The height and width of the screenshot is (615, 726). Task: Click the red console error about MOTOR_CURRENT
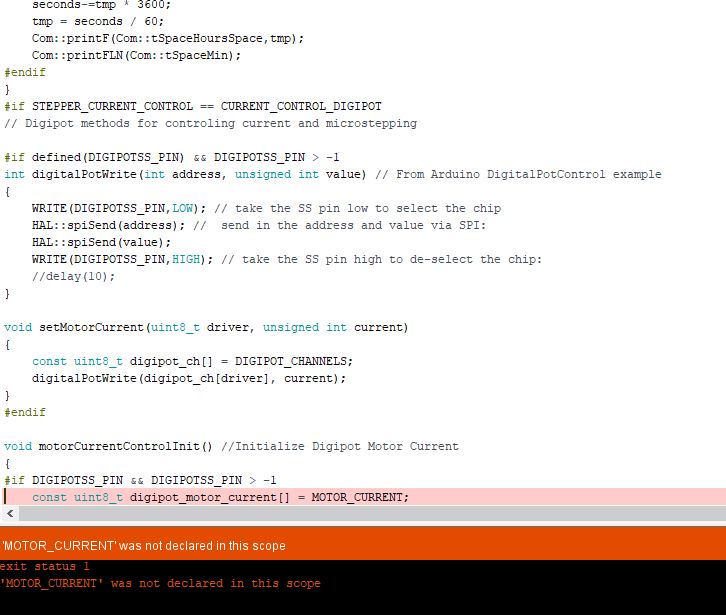click(x=160, y=583)
